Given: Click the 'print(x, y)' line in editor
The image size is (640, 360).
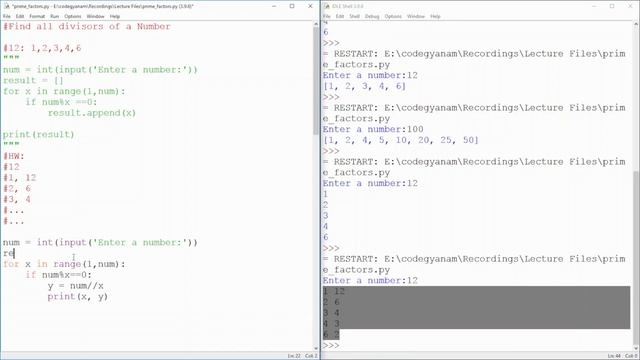Looking at the screenshot, I should tap(78, 297).
